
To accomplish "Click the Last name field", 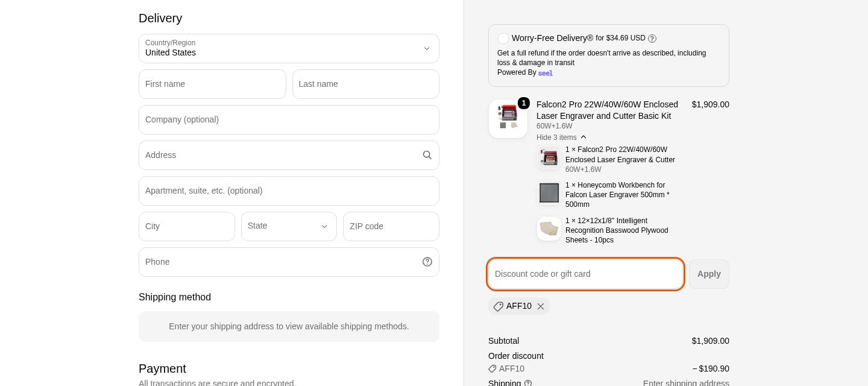I will click(x=366, y=84).
